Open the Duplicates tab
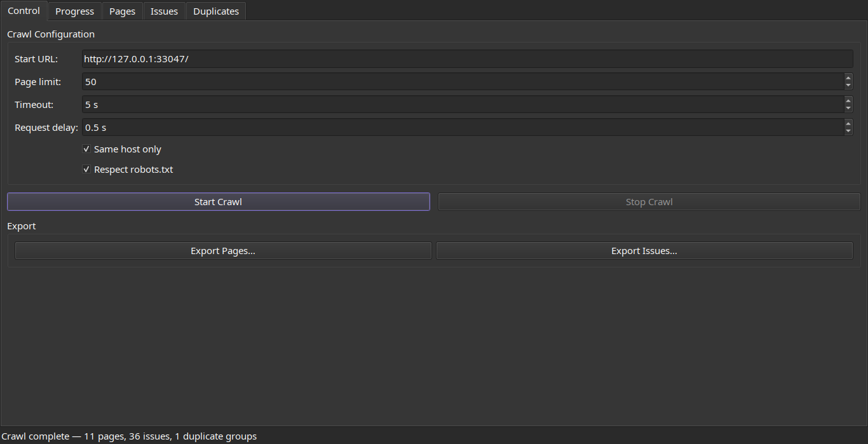868x444 pixels. coord(216,11)
